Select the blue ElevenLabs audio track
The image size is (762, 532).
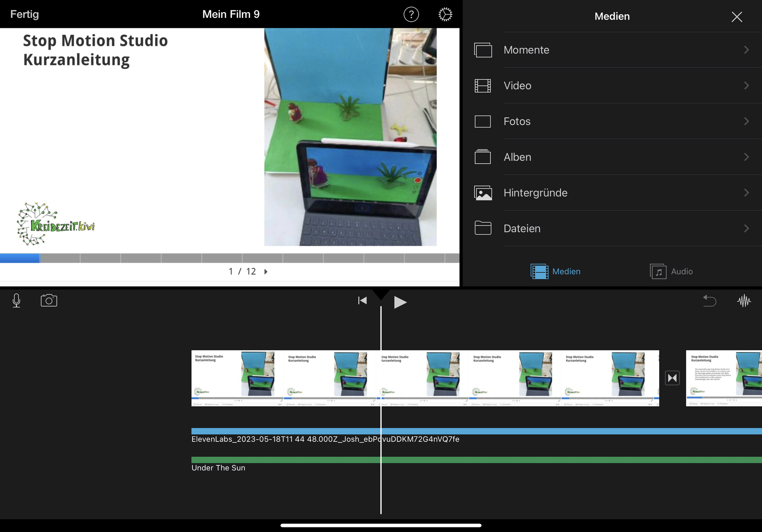(x=477, y=431)
